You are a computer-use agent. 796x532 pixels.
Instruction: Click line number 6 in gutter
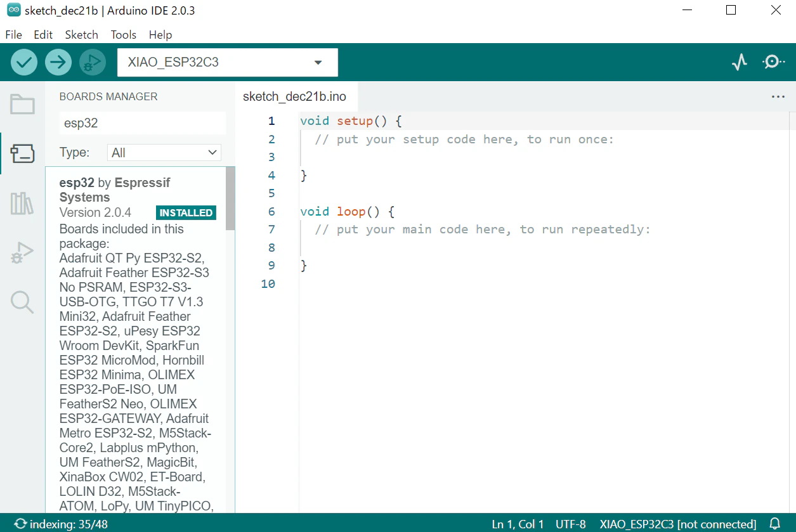[x=271, y=211]
